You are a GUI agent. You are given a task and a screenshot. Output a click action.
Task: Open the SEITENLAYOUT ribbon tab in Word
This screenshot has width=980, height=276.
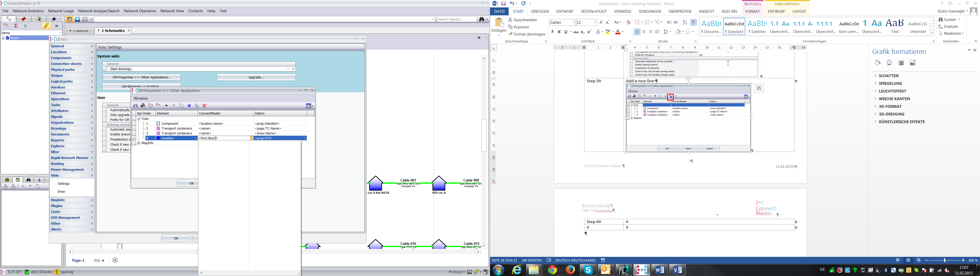593,11
